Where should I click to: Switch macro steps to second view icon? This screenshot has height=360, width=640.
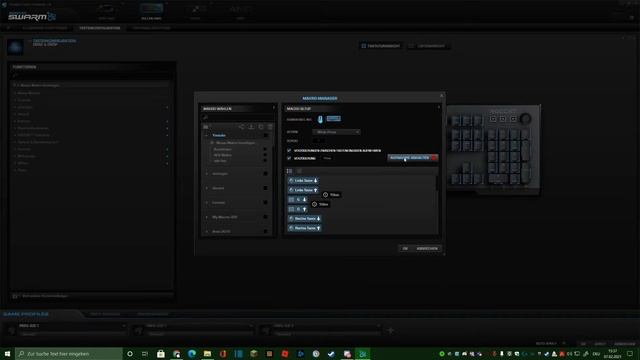pos(299,171)
